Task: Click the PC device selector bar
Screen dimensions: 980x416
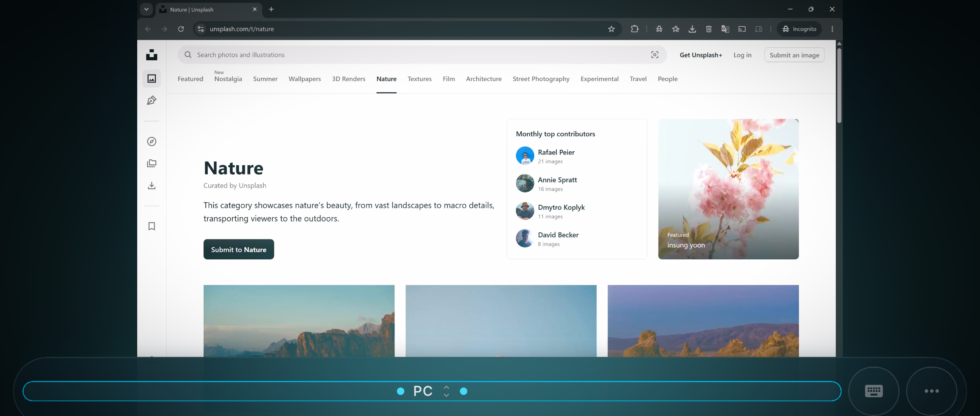Action: click(x=432, y=391)
